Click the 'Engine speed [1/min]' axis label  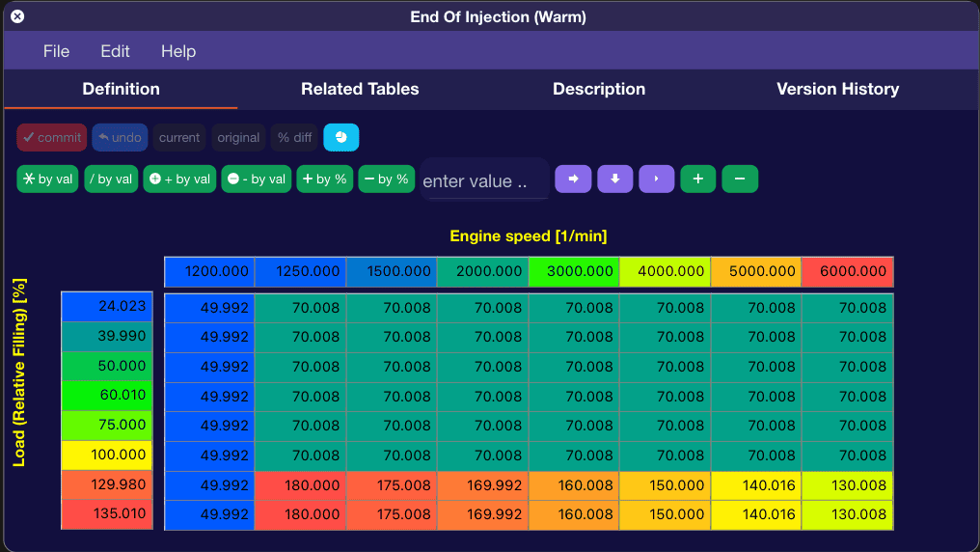click(x=529, y=236)
